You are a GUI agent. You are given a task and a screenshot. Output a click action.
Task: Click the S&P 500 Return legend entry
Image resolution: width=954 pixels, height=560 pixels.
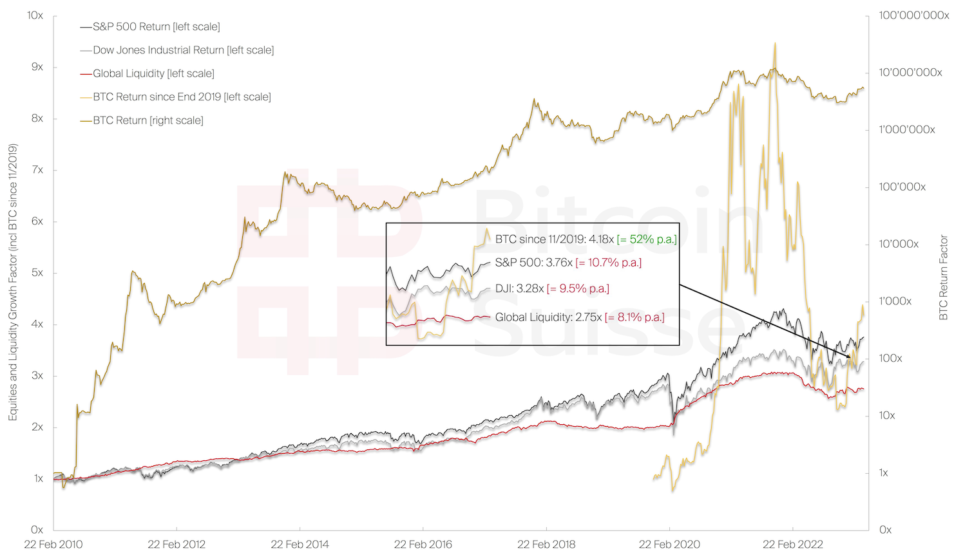[x=156, y=27]
